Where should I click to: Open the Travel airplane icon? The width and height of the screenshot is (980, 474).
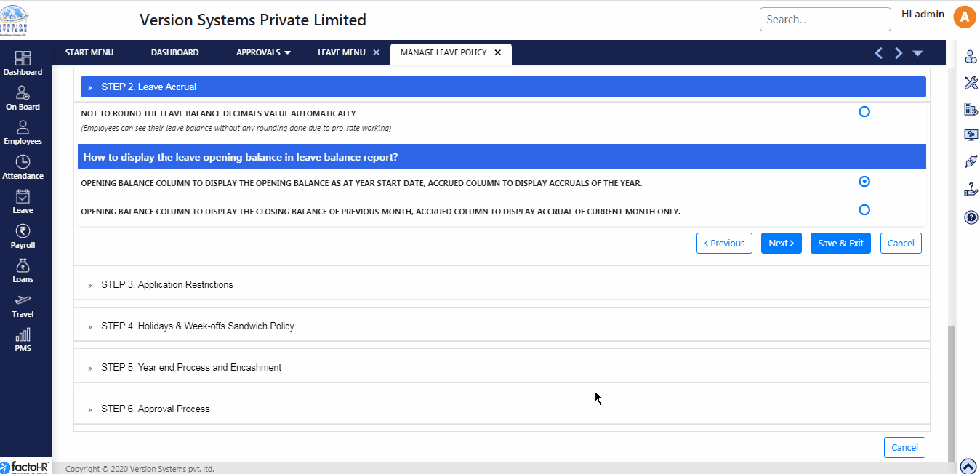[x=23, y=304]
